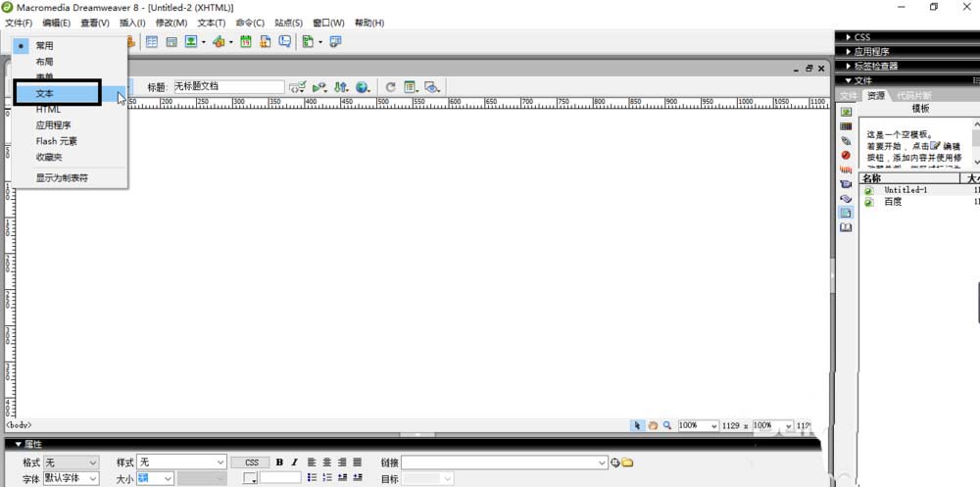The height and width of the screenshot is (487, 980).
Task: Toggle Align Center in Properties
Action: [326, 463]
